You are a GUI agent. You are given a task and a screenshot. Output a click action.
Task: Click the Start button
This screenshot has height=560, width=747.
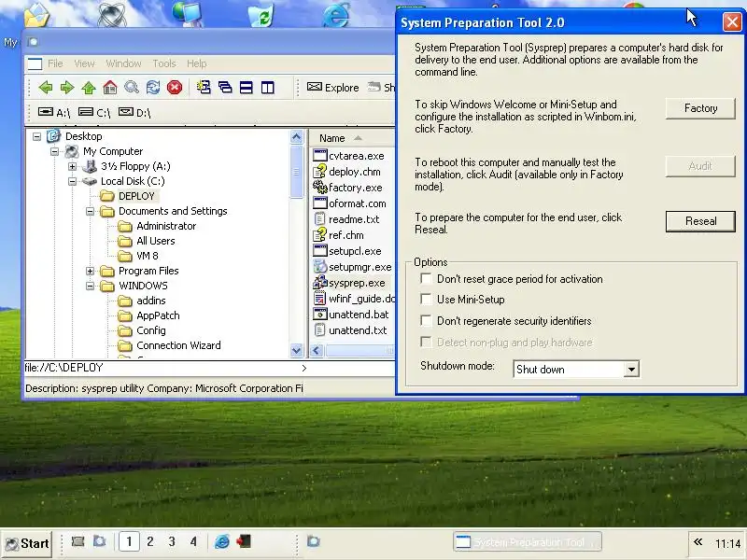pyautogui.click(x=27, y=543)
